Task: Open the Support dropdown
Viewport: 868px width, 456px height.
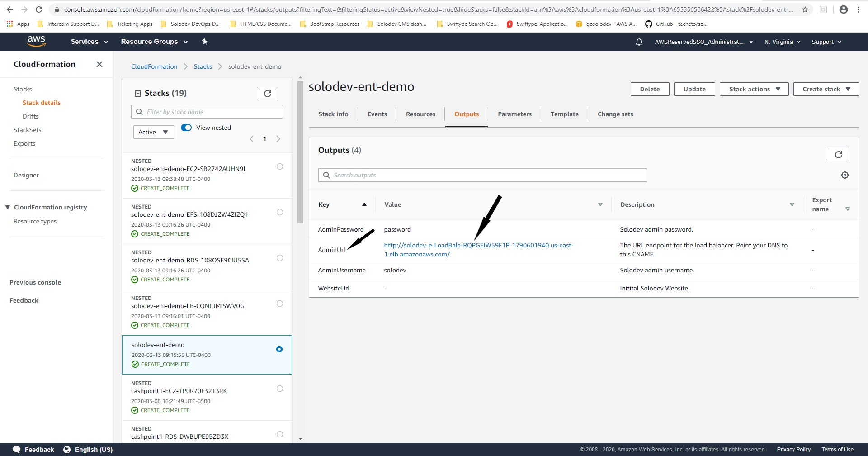Action: click(826, 42)
